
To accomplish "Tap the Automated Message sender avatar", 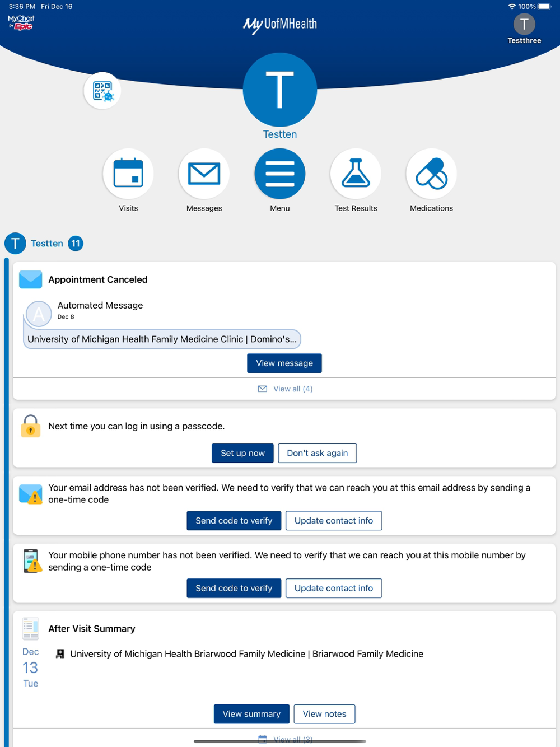I will (x=39, y=314).
